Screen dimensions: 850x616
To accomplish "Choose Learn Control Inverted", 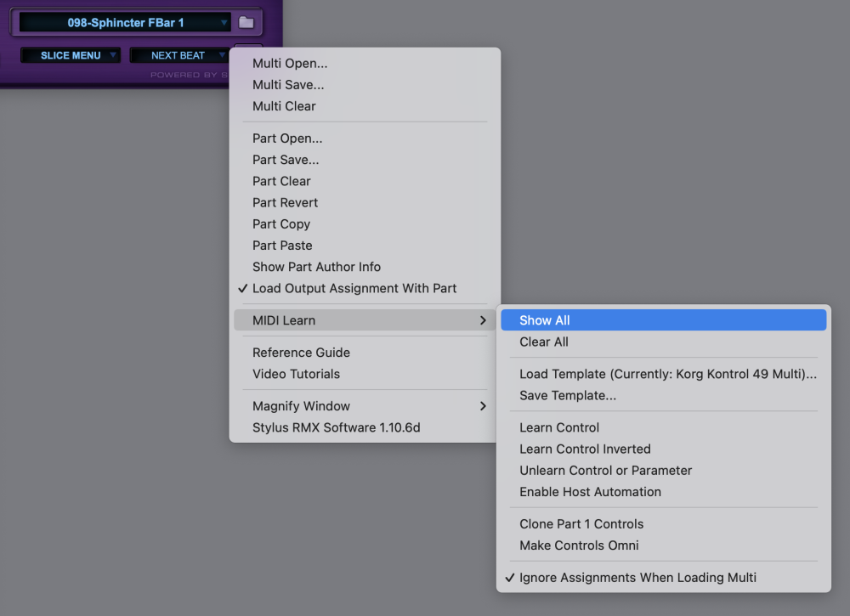I will tap(585, 449).
